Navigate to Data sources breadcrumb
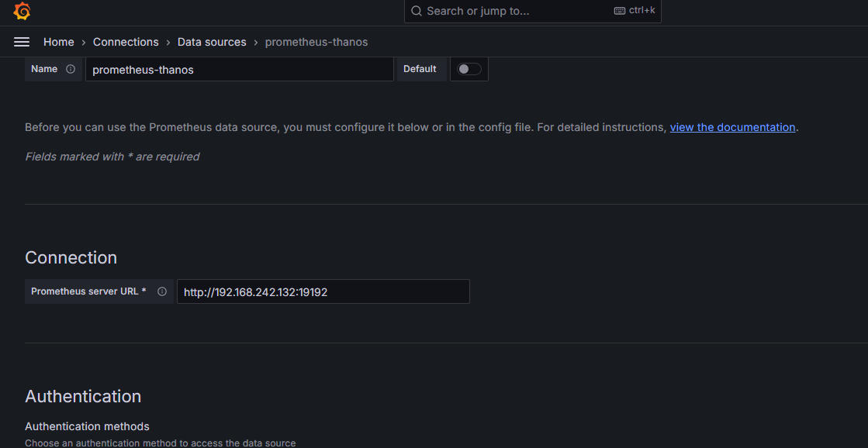868x448 pixels. coord(212,42)
